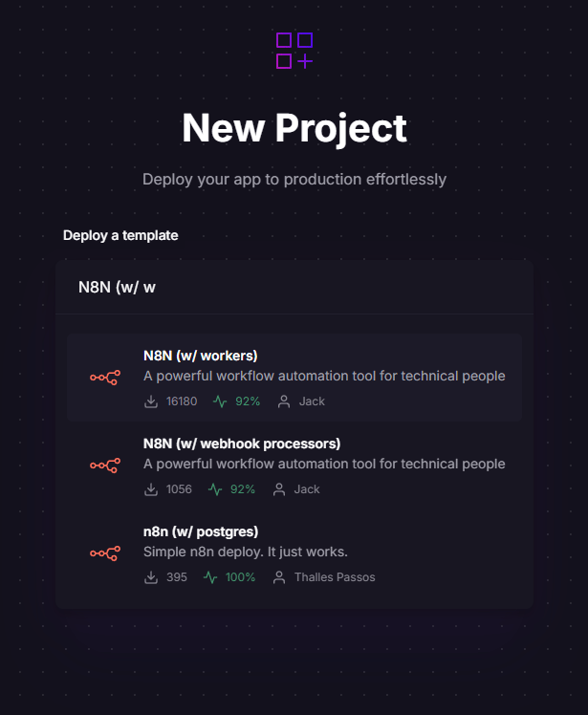
Task: Click the n8n logo beside webhook processors template
Action: [x=105, y=466]
